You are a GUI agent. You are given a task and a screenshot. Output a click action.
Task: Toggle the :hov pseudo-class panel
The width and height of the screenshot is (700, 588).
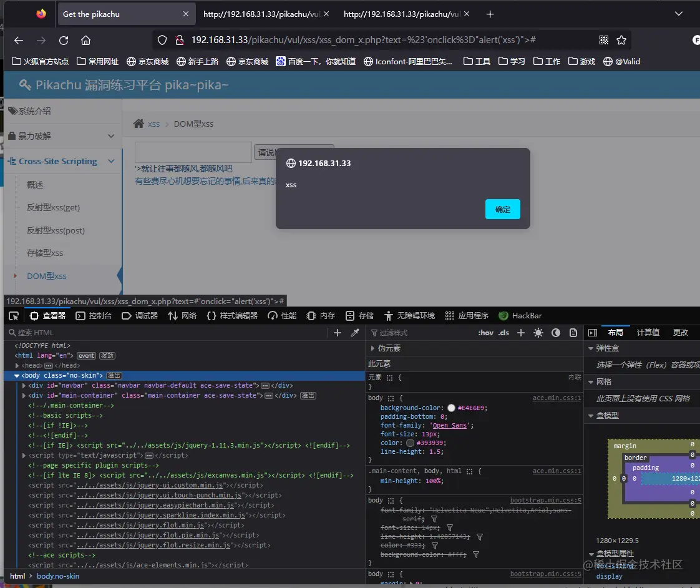(x=486, y=333)
